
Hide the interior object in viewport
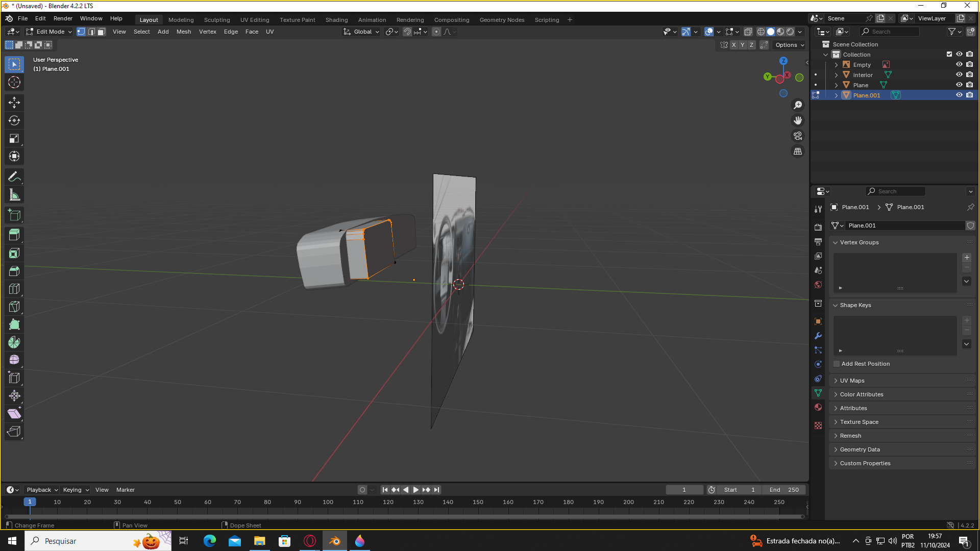tap(959, 75)
